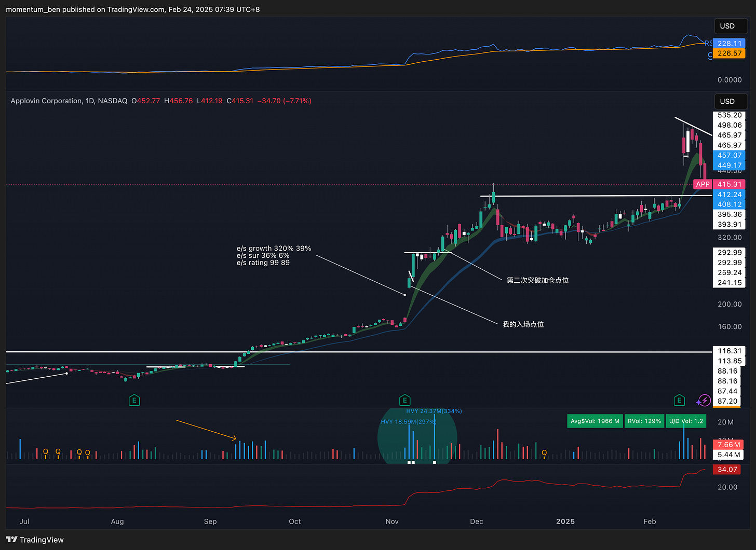Viewport: 756px width, 550px height.
Task: Click the Feb label on time axis
Action: pyautogui.click(x=650, y=521)
